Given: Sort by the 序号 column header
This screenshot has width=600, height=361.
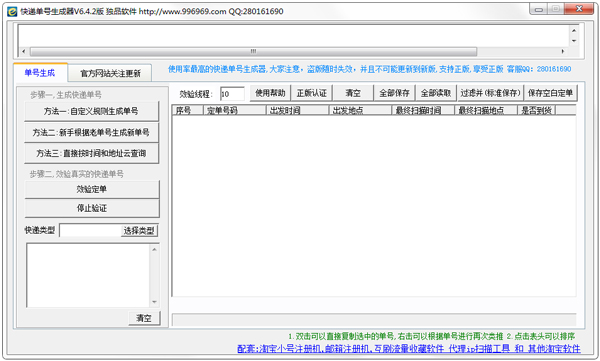Looking at the screenshot, I should point(188,110).
